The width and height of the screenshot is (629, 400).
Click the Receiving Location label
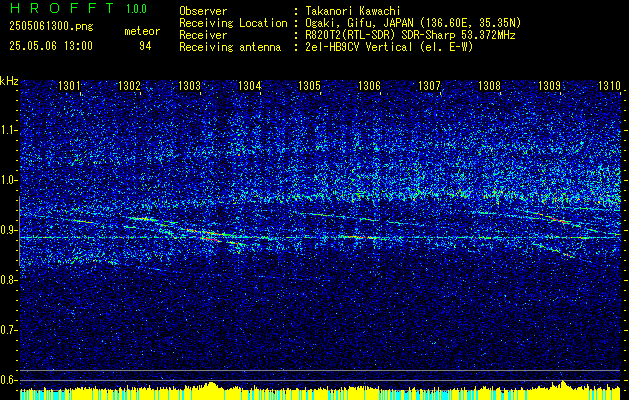(x=233, y=23)
